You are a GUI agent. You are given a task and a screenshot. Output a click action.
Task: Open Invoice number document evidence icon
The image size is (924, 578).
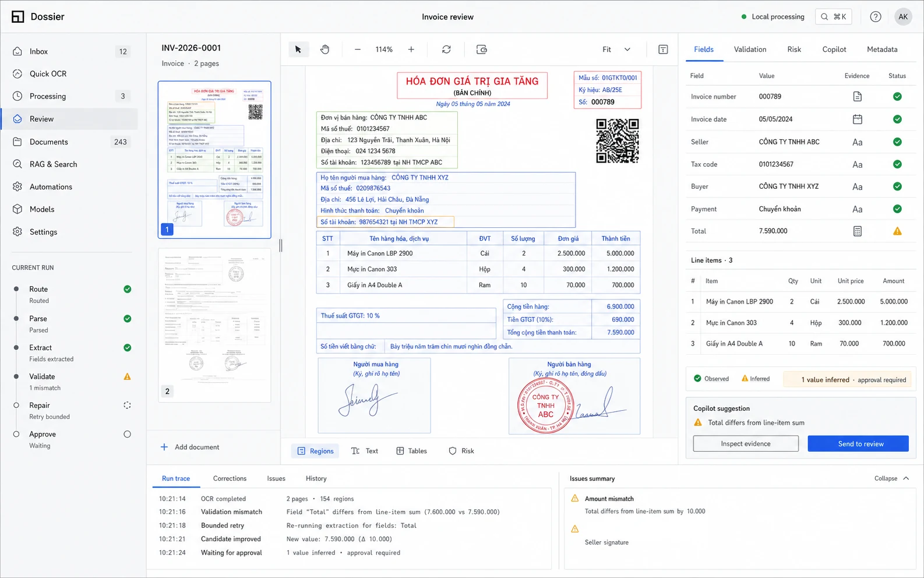point(858,97)
